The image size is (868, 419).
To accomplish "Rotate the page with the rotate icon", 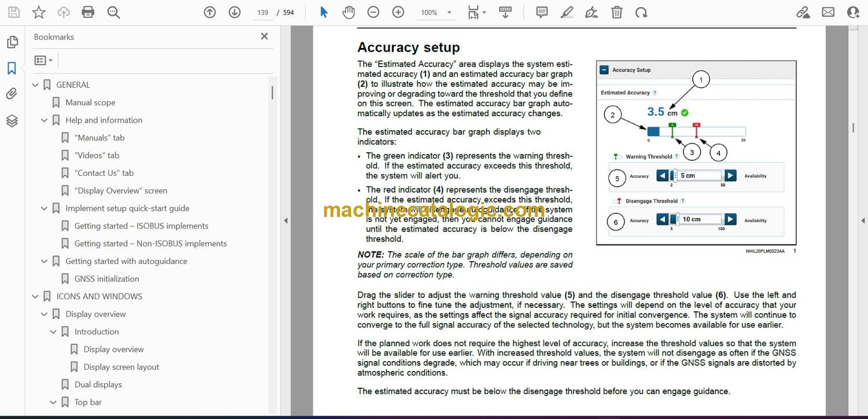I will coord(641,12).
